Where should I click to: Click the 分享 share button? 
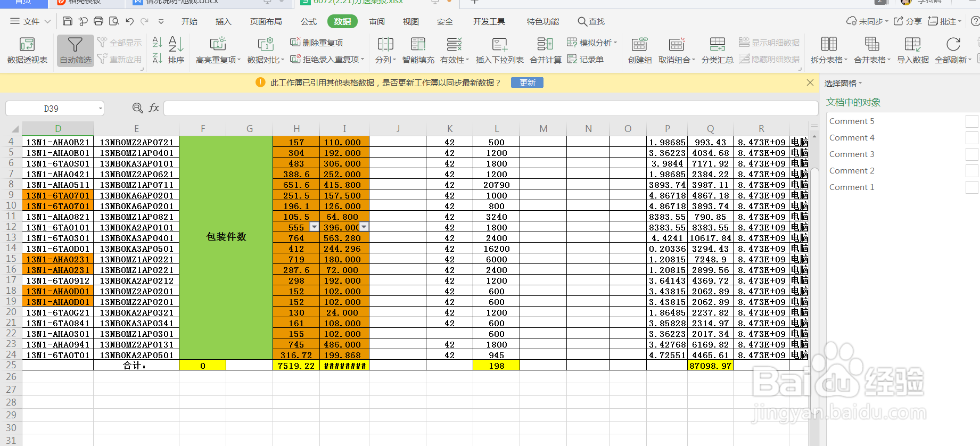pyautogui.click(x=908, y=21)
